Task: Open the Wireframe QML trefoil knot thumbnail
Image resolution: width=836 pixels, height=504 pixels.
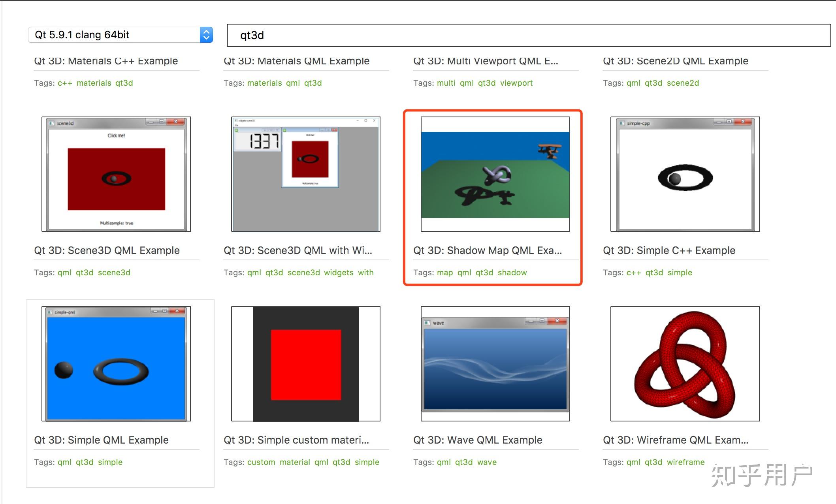Action: [685, 364]
